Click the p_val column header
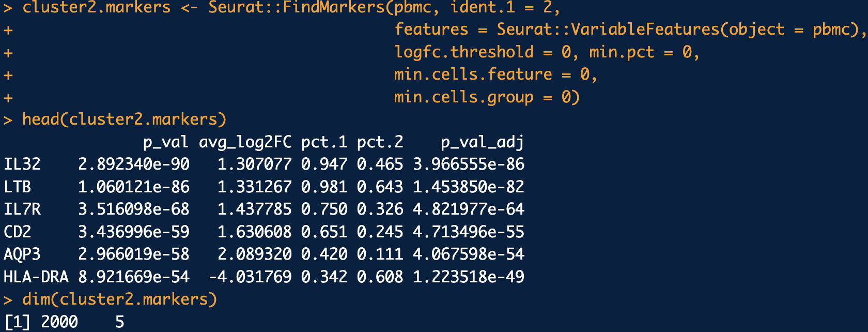The image size is (868, 332). point(166,142)
